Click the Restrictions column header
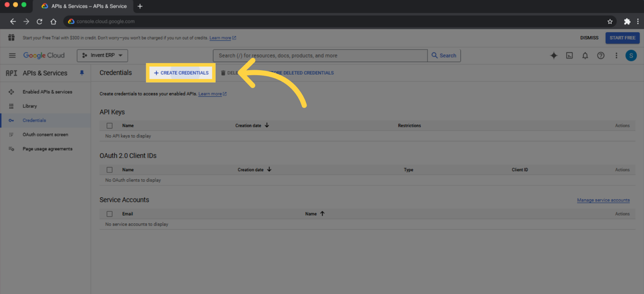The width and height of the screenshot is (644, 294). tap(409, 126)
